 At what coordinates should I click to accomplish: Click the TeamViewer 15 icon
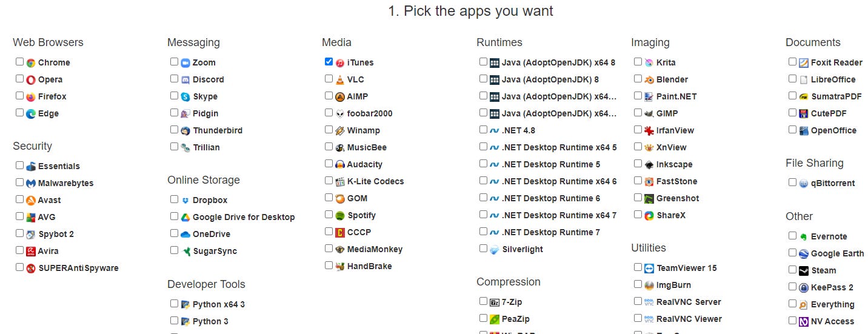[649, 268]
